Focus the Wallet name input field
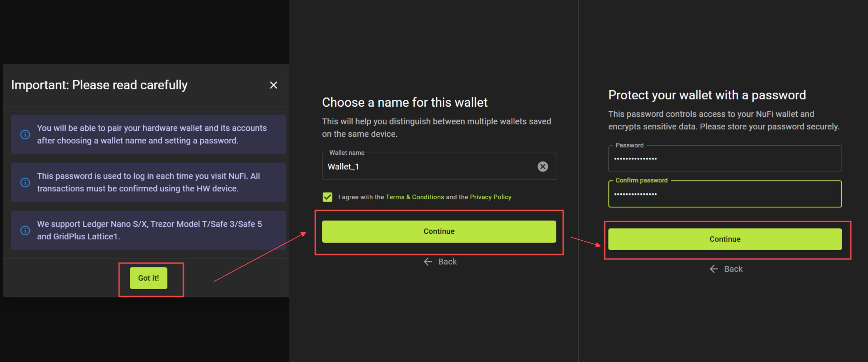 coord(428,167)
